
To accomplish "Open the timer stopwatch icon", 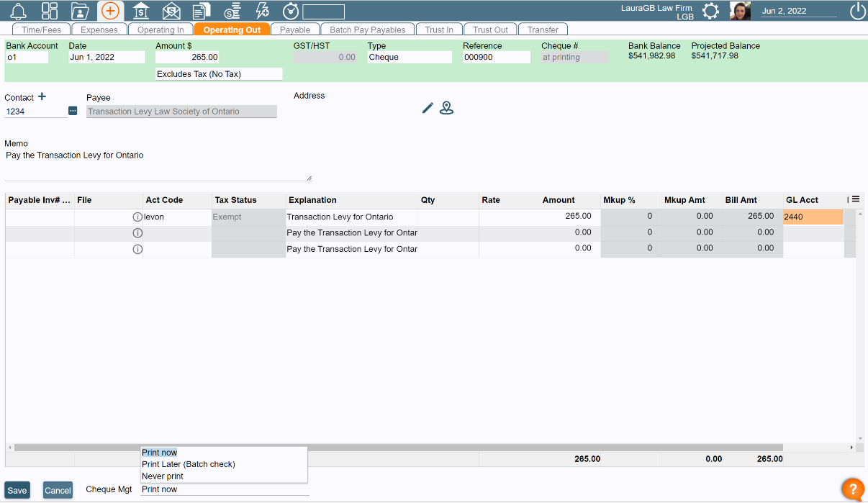I will click(x=292, y=11).
